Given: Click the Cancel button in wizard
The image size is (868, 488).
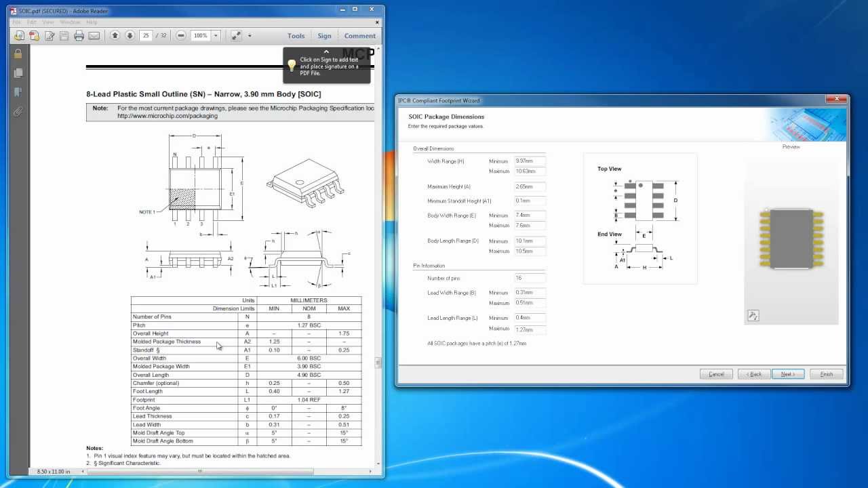Looking at the screenshot, I should click(716, 374).
